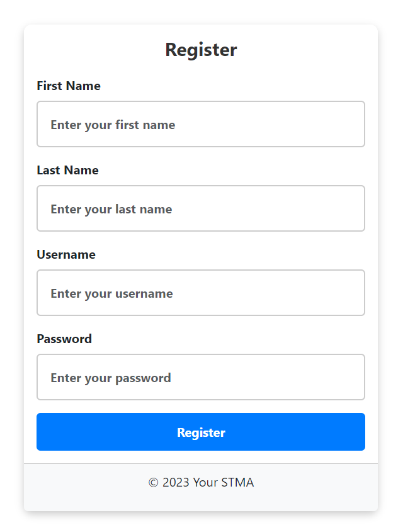Click the "Password" label text
420x530 pixels.
point(64,339)
